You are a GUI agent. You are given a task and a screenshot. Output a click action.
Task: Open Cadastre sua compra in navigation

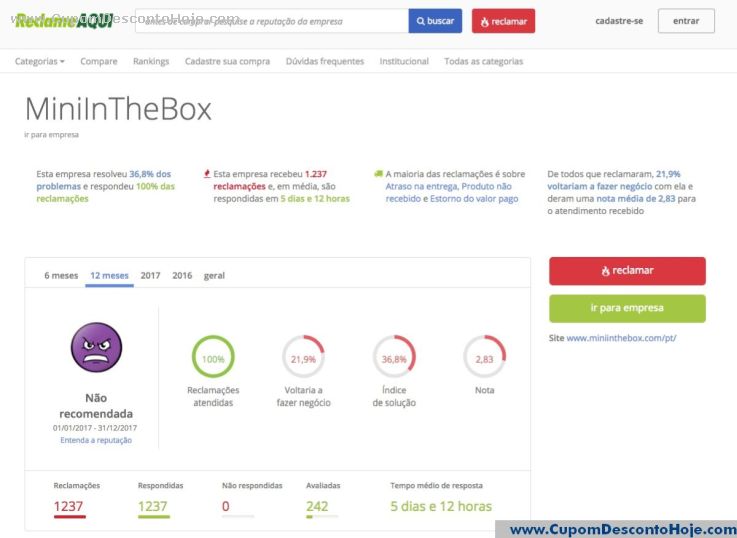227,61
